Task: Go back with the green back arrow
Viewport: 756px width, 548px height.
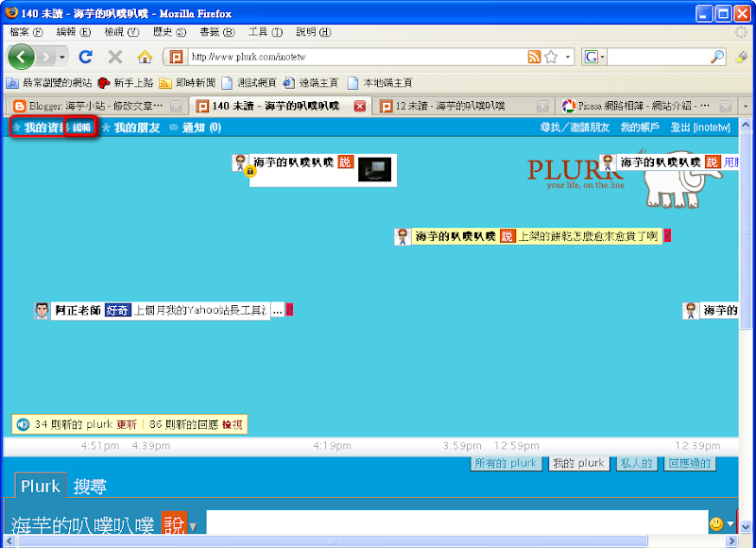Action: [21, 57]
